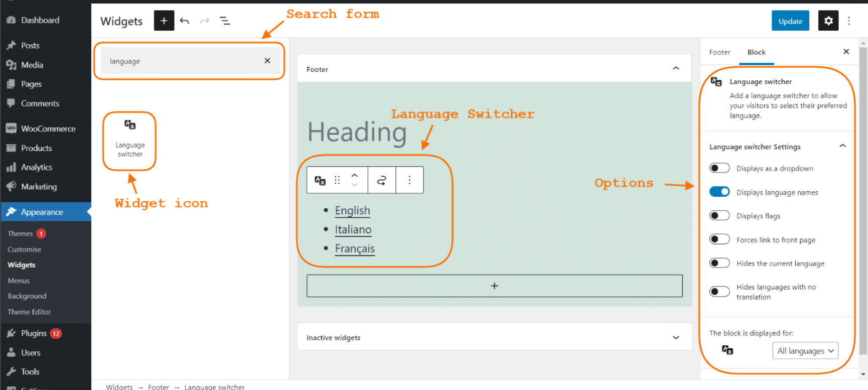Close the block settings sidebar
Screen dimensions: 868x390
[x=846, y=52]
